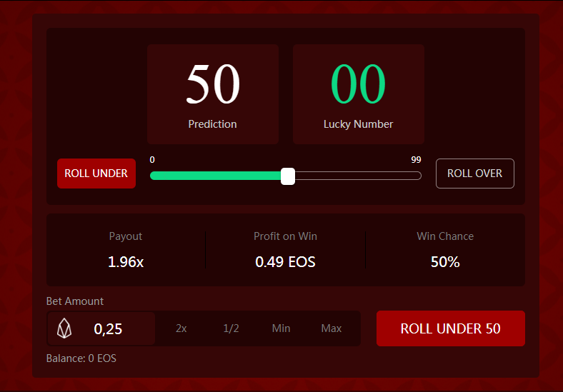Click the Bet Amount label

pyautogui.click(x=75, y=301)
